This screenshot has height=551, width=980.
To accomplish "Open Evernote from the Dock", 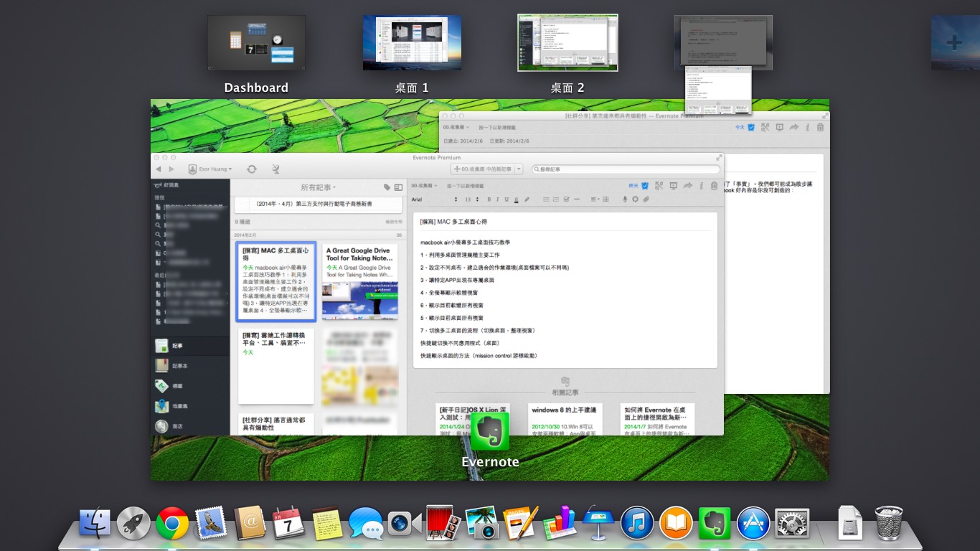I will [x=715, y=524].
